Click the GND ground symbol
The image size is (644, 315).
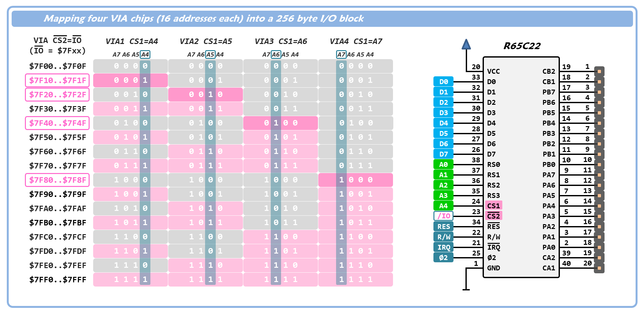(x=466, y=289)
